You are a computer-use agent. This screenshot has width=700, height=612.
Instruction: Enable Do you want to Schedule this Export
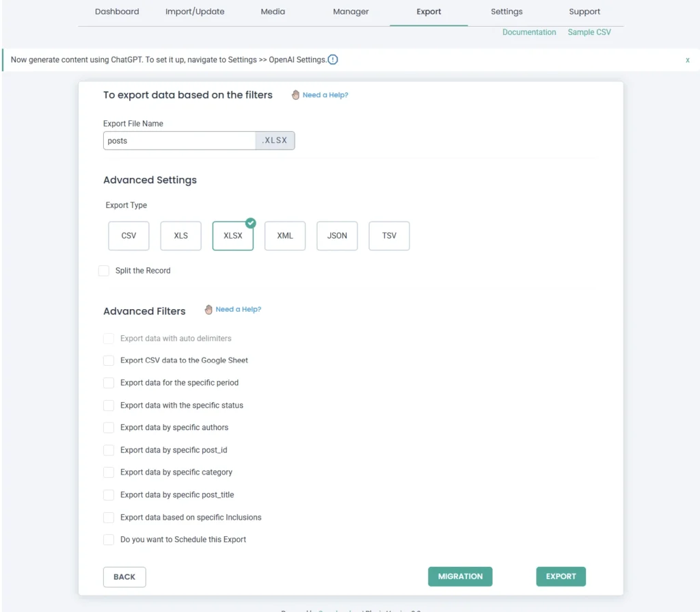coord(109,540)
